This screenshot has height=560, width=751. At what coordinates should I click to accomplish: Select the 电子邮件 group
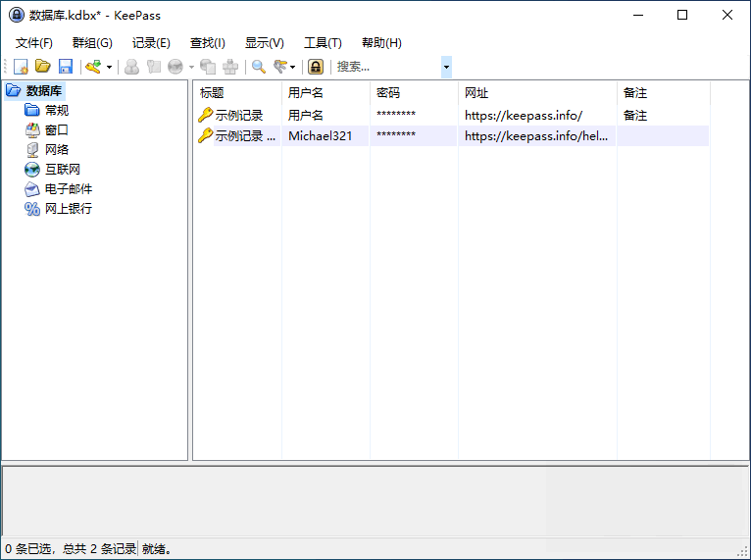coord(69,188)
